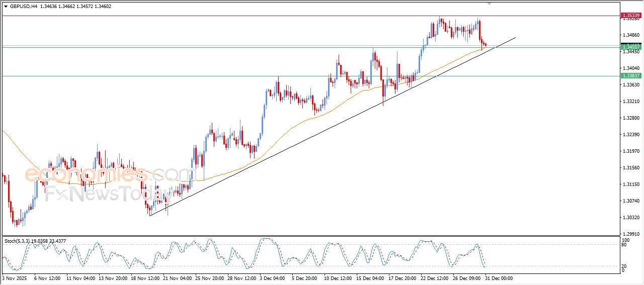Screen dimensions: 644x285
Task: Select the green 1.33837 price tag
Action: (631, 76)
